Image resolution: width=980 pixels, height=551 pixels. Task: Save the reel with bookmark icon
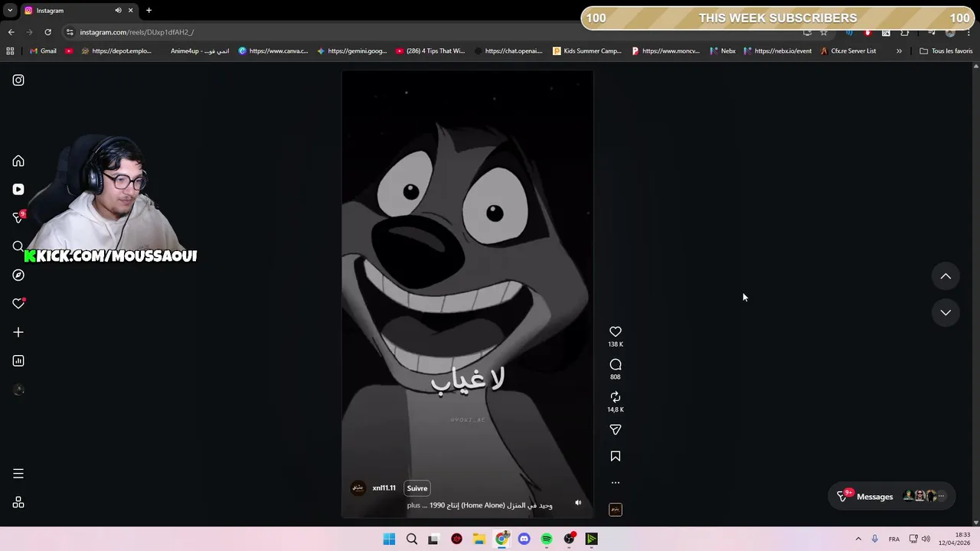point(616,456)
